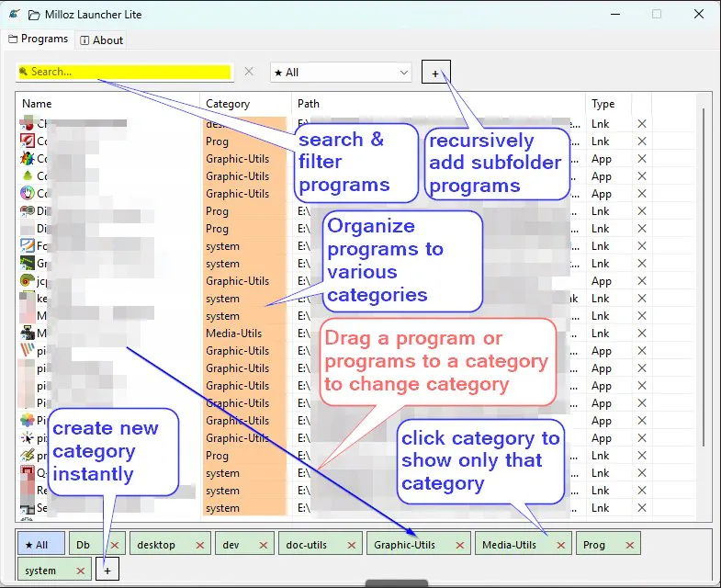Remove the system category via its X
Viewport: 721px width, 588px height.
pos(81,571)
